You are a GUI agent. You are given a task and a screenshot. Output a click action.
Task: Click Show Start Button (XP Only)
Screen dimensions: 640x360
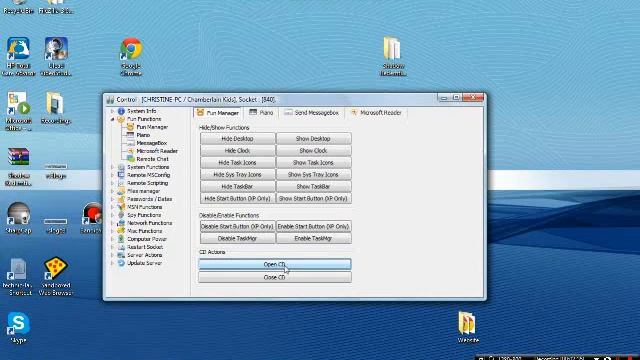313,198
